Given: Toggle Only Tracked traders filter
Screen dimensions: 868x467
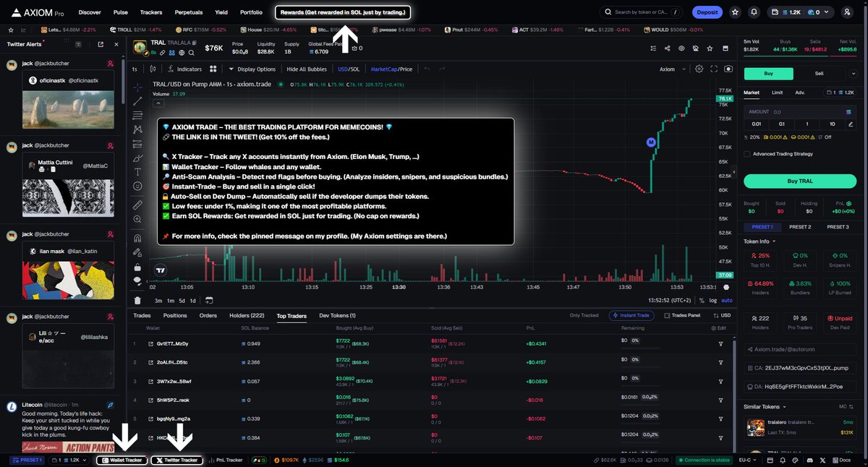Looking at the screenshot, I should 584,315.
